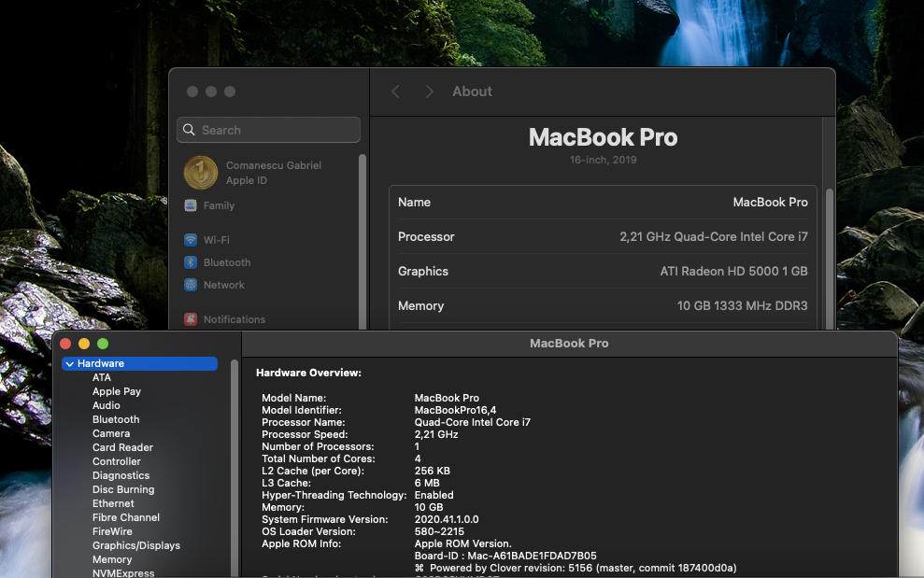The width and height of the screenshot is (924, 578).
Task: Click the OS Loader Version 580~2215
Action: tap(439, 531)
